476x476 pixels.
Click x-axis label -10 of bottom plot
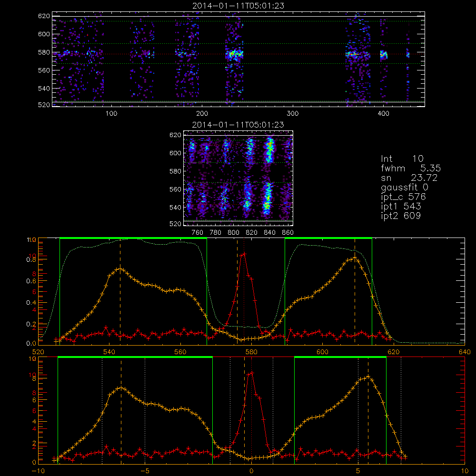38,471
